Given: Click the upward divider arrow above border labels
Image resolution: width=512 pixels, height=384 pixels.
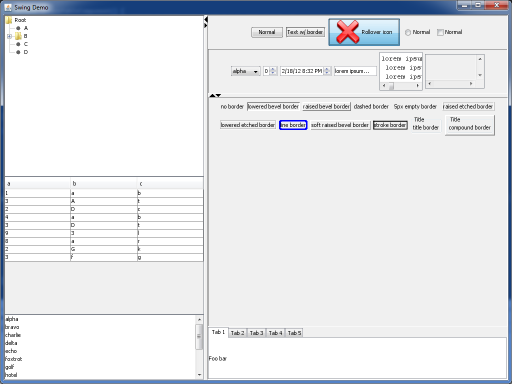Looking at the screenshot, I should [x=212, y=96].
